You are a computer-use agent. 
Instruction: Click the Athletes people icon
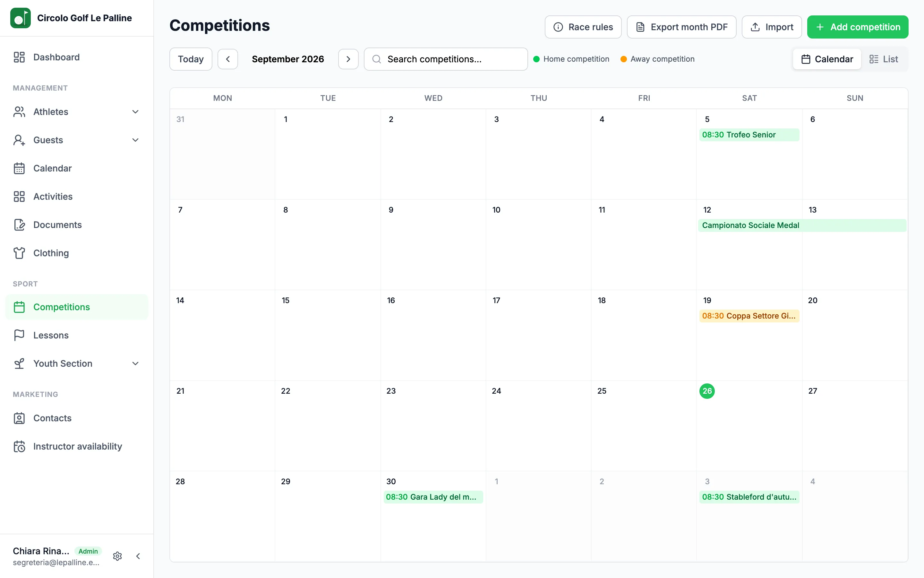click(19, 112)
